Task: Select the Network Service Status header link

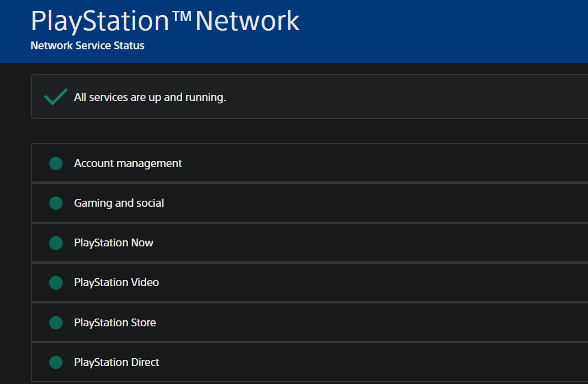Action: tap(87, 45)
